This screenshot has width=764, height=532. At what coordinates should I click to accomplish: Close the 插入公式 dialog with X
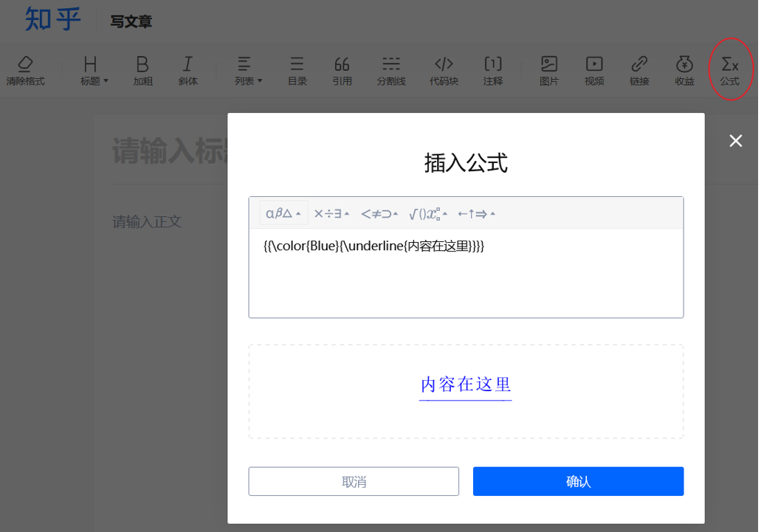735,141
